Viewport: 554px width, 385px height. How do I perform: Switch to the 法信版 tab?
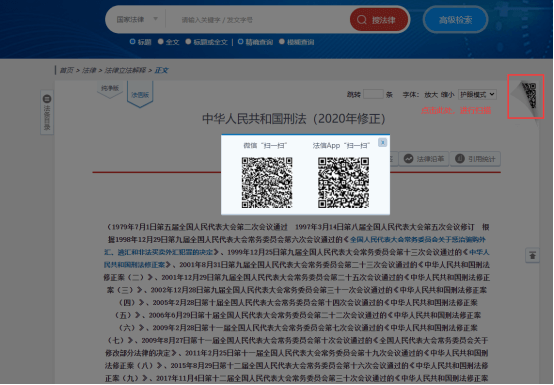(140, 94)
